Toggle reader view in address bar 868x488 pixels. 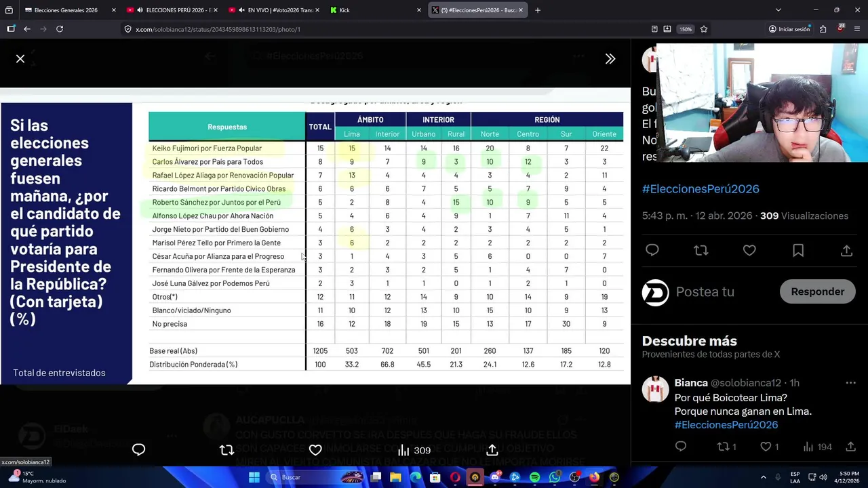coord(654,29)
